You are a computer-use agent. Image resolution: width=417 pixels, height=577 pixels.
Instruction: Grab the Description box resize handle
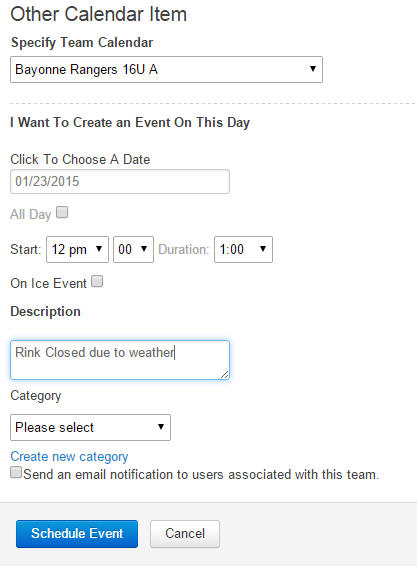[x=225, y=375]
